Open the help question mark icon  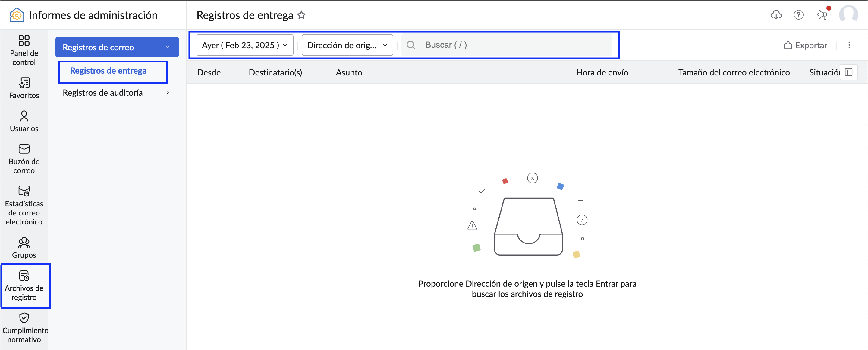[798, 15]
